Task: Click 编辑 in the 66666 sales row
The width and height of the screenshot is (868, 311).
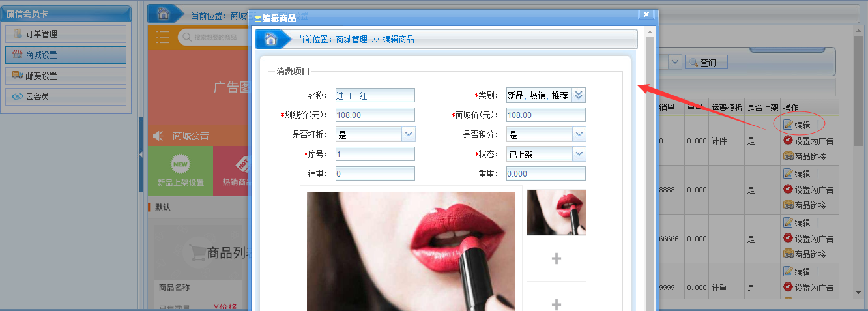Action: tap(797, 223)
